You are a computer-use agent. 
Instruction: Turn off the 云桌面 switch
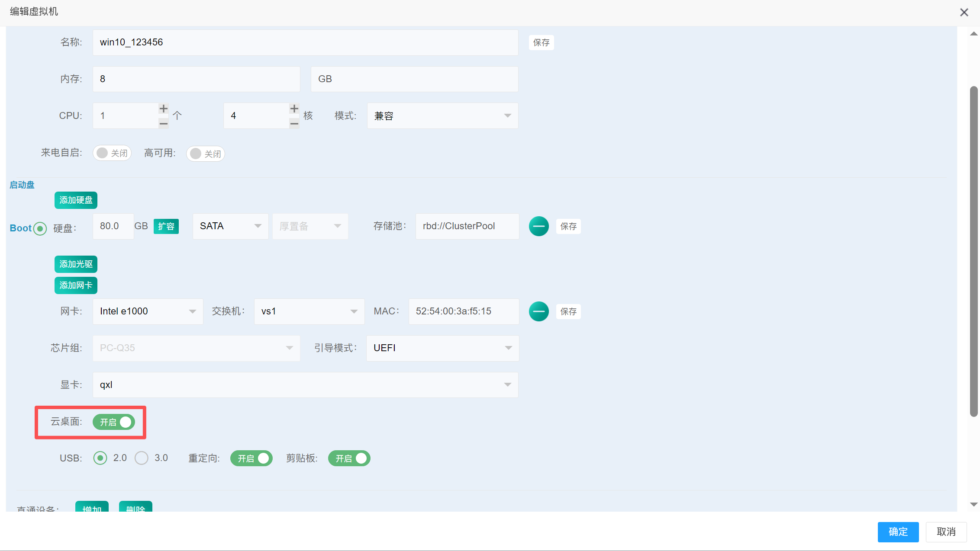coord(114,422)
